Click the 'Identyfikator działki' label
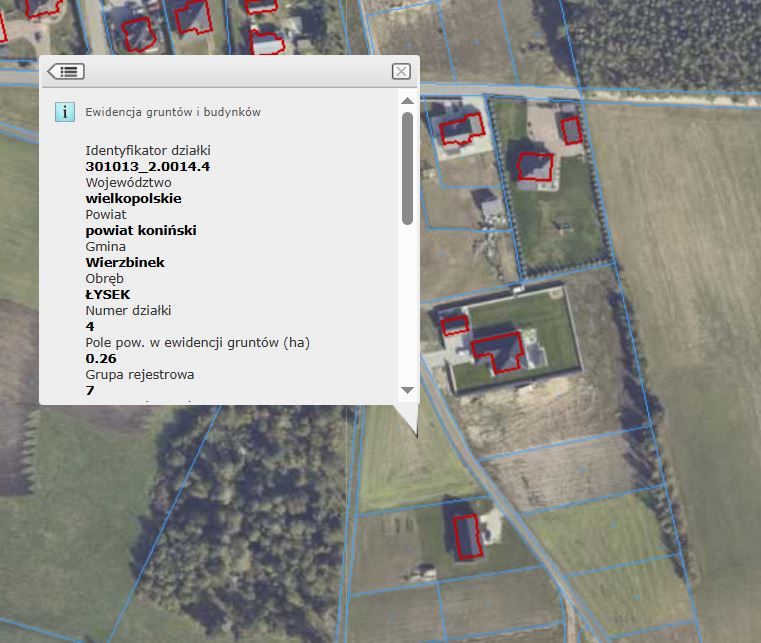Screen dimensions: 761x643 [148, 150]
